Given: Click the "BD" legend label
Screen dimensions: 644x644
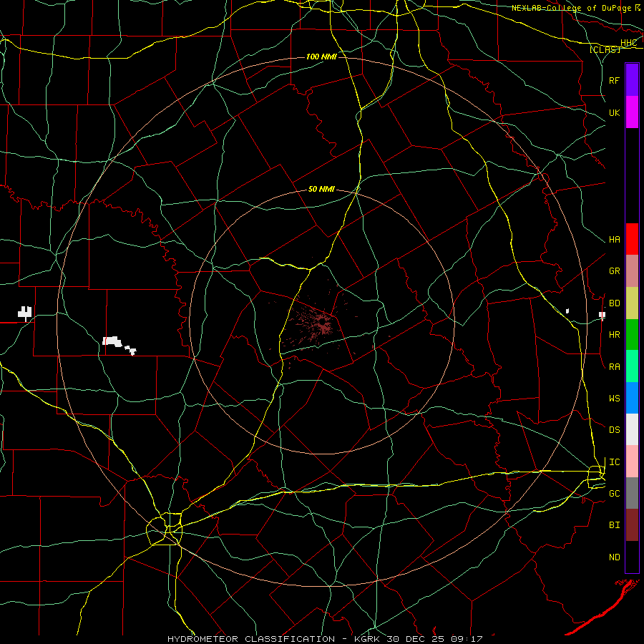Looking at the screenshot, I should tap(614, 303).
